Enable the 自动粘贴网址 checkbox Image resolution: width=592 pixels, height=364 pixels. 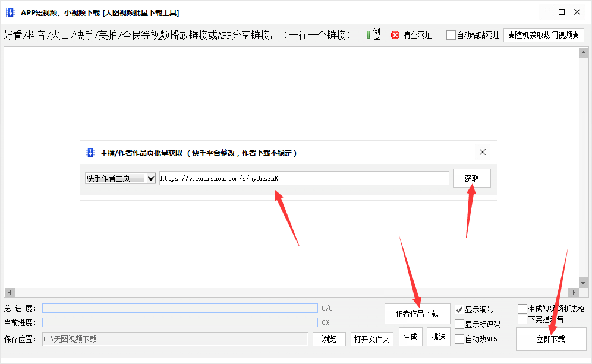tap(451, 35)
